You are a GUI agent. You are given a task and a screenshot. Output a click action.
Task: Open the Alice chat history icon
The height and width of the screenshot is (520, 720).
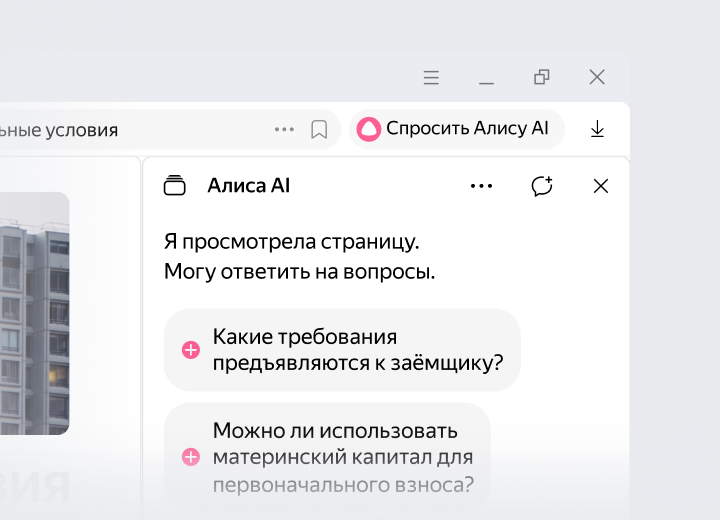tap(175, 185)
